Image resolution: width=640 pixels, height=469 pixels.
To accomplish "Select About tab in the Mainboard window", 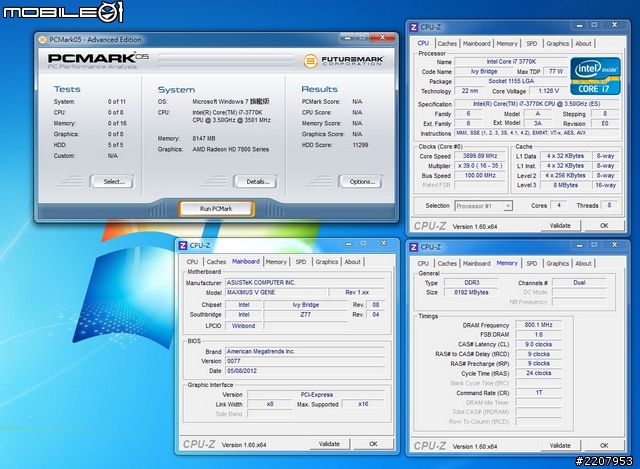I will [352, 262].
